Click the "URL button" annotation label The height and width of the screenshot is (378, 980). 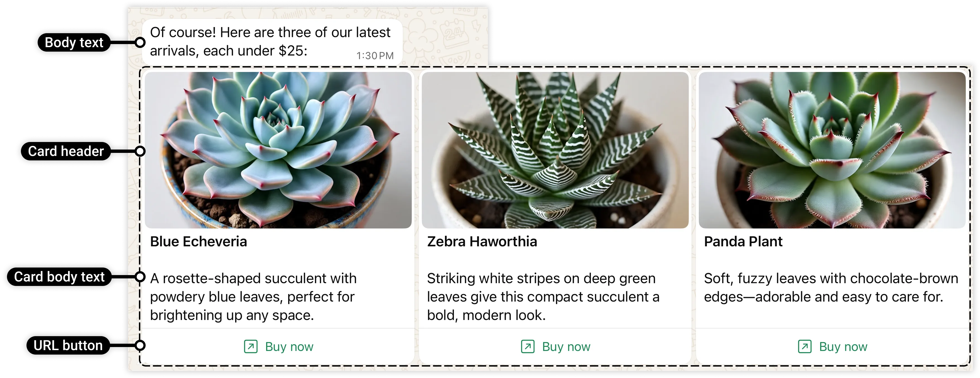click(68, 345)
